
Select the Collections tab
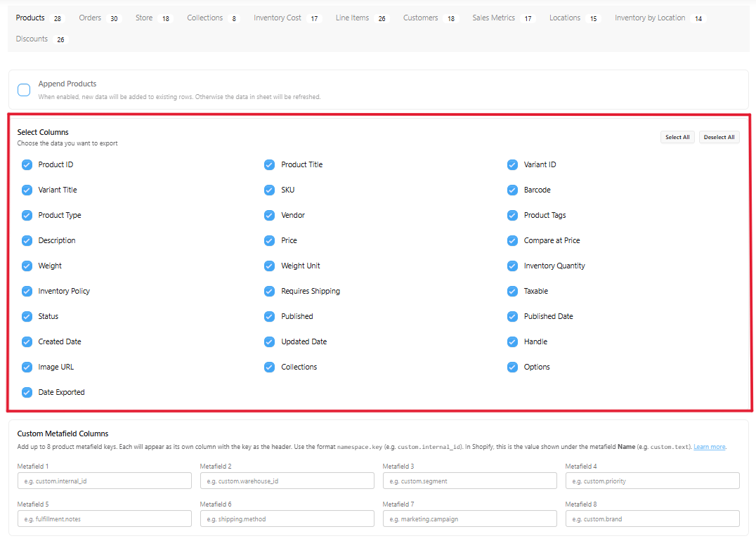213,18
